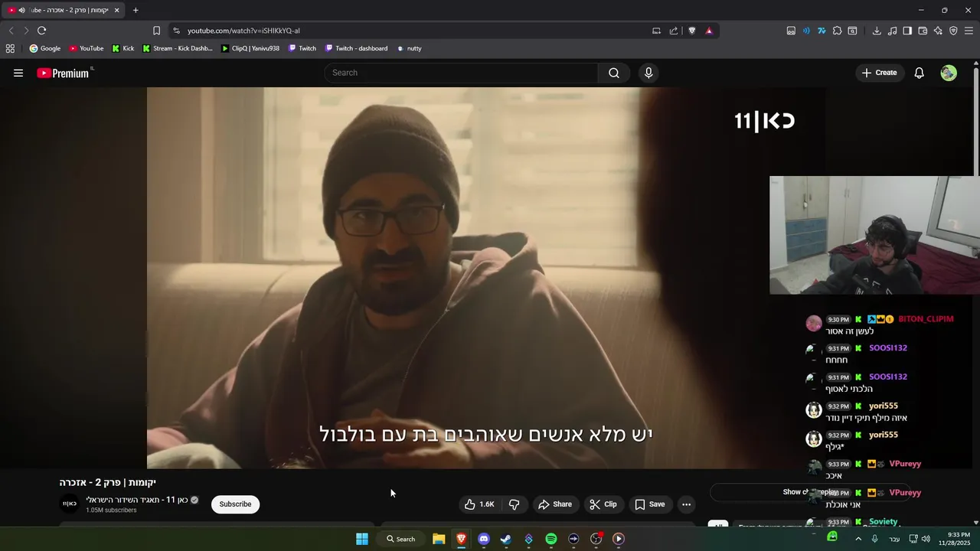
Task: Like the video showing 1.6K likes
Action: click(x=479, y=504)
